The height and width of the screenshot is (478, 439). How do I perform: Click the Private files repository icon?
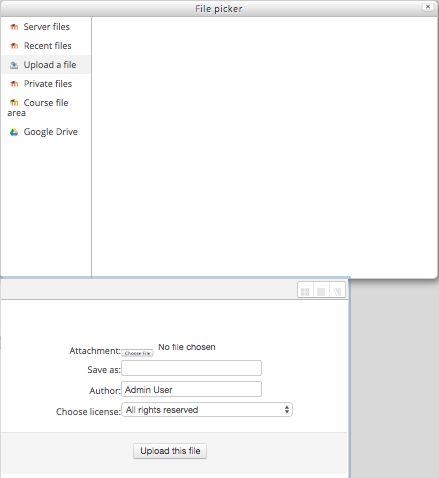pyautogui.click(x=14, y=84)
